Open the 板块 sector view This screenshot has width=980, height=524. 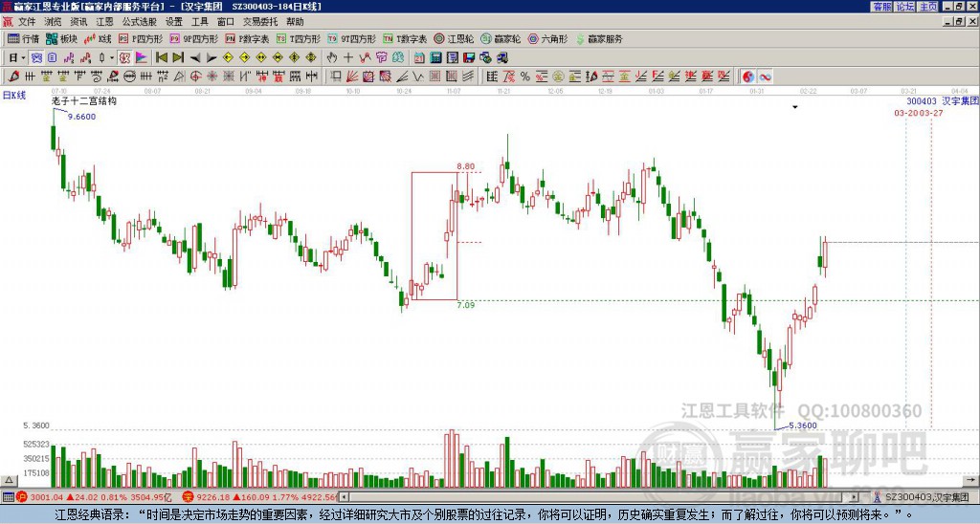click(61, 38)
